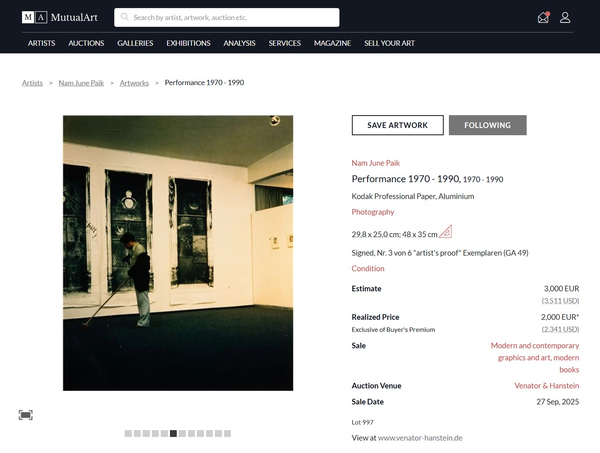Select the Artworks breadcrumb

[134, 83]
